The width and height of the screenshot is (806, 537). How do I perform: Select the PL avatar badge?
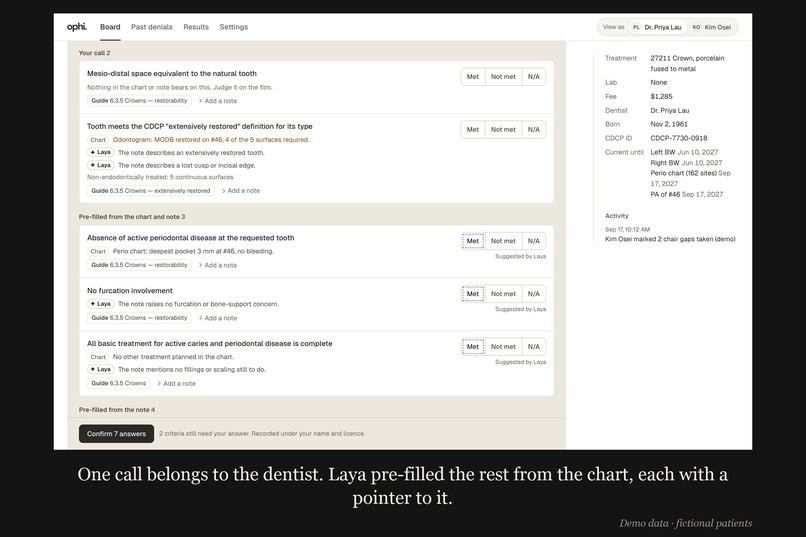pos(636,27)
